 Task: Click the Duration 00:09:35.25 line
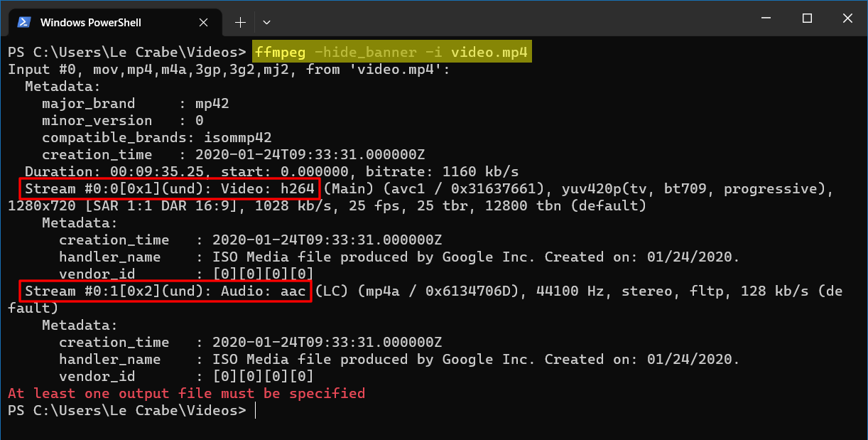coord(272,171)
